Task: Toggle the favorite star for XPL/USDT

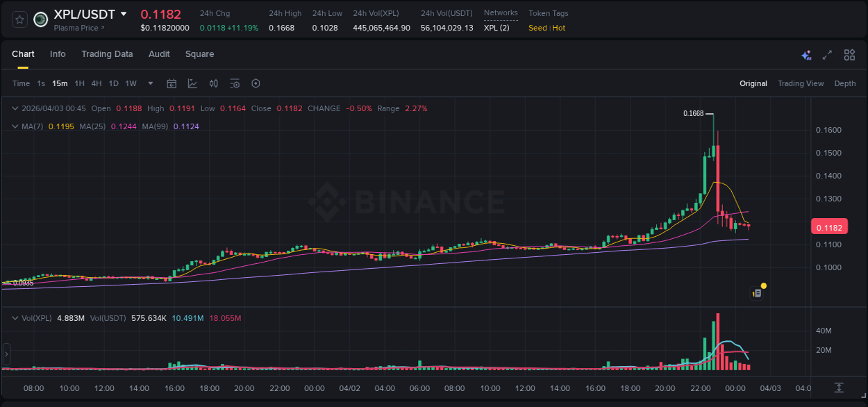Action: (19, 19)
